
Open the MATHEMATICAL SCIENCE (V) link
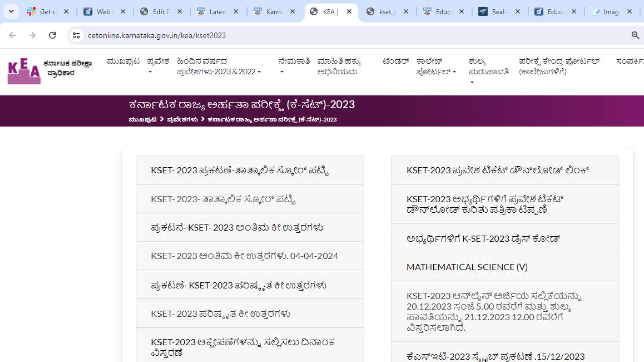467,267
